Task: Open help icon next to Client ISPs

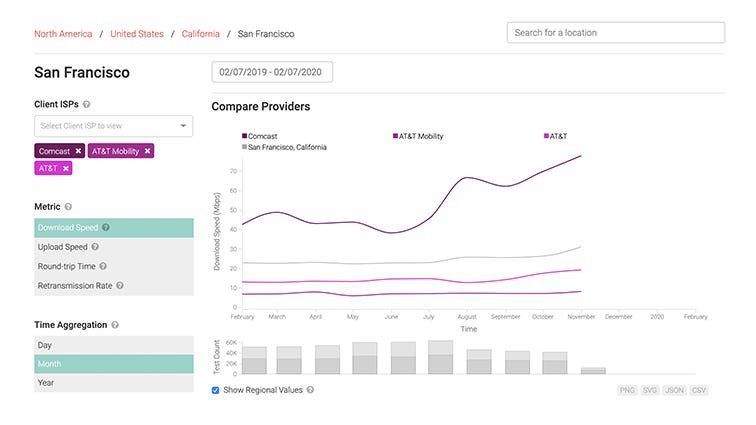Action: pyautogui.click(x=86, y=104)
